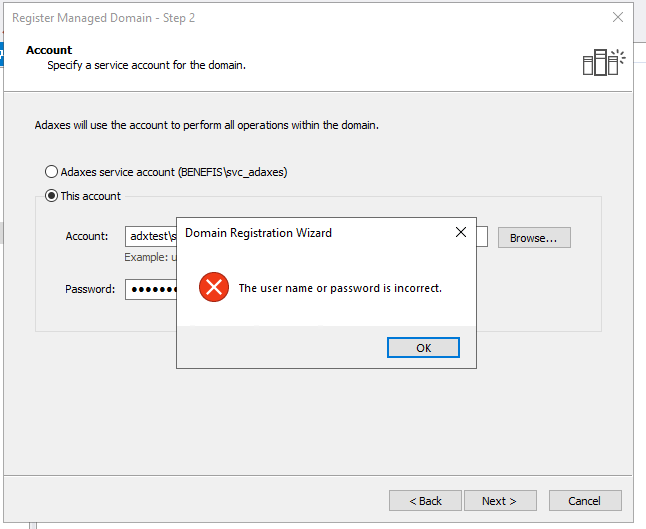Image resolution: width=646 pixels, height=529 pixels.
Task: Cancel the Register Managed Domain wizard
Action: [x=585, y=501]
